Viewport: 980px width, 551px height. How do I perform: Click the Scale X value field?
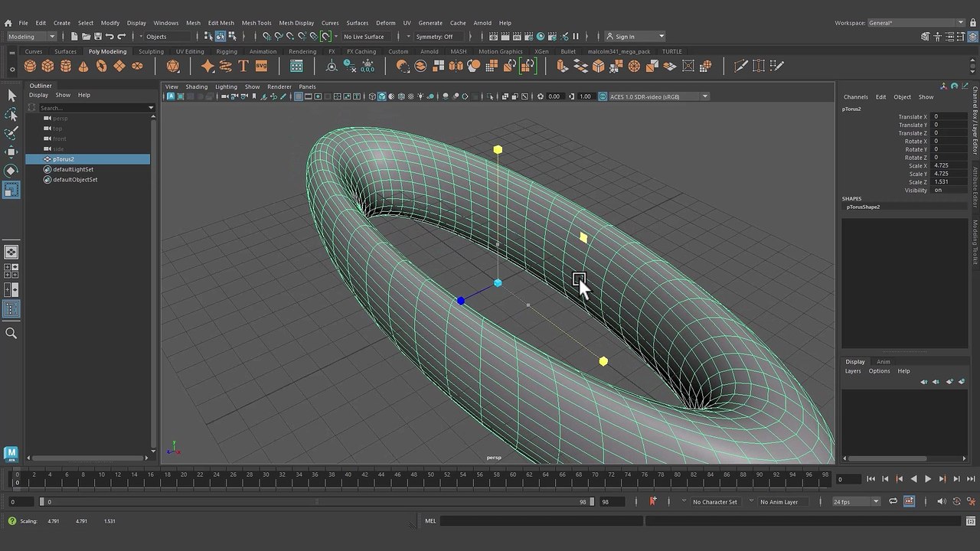[x=949, y=166]
